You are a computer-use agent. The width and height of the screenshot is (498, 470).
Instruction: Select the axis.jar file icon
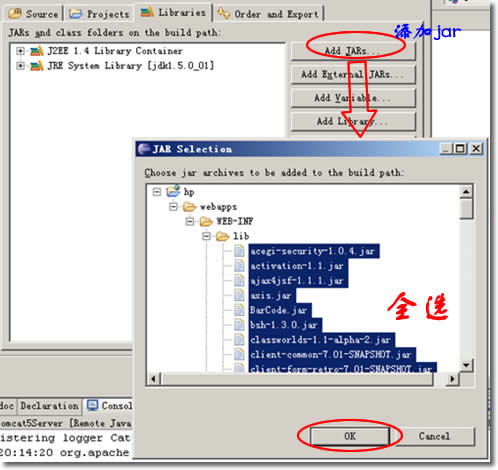pyautogui.click(x=239, y=295)
